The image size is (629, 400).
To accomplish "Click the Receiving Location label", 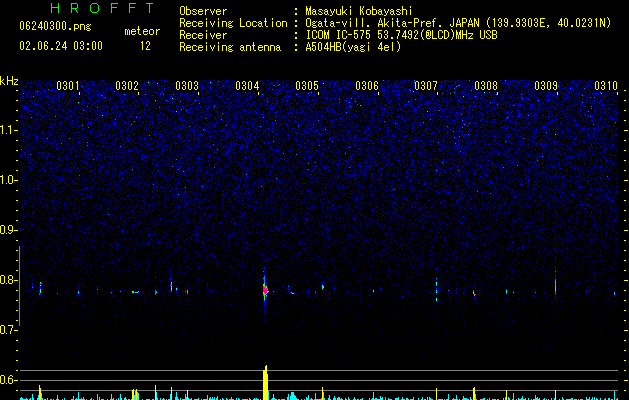I will 233,23.
